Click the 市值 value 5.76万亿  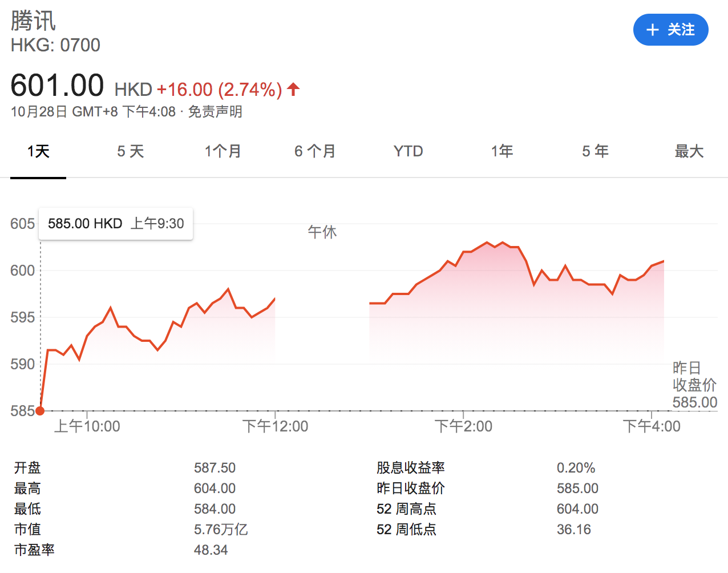point(221,530)
